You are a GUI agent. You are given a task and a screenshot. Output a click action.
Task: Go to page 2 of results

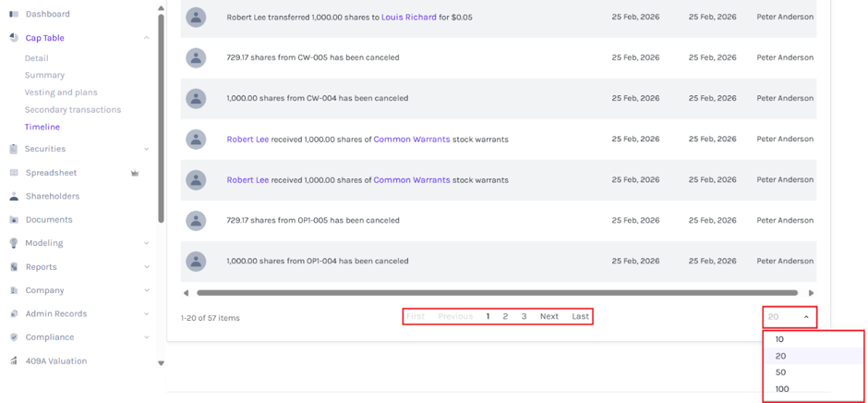[x=505, y=316]
